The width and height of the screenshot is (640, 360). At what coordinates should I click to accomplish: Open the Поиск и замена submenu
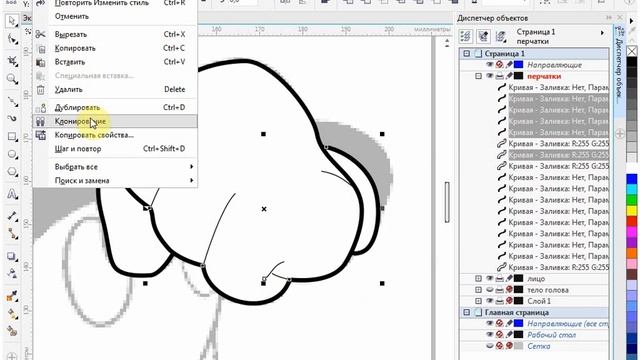coord(115,180)
